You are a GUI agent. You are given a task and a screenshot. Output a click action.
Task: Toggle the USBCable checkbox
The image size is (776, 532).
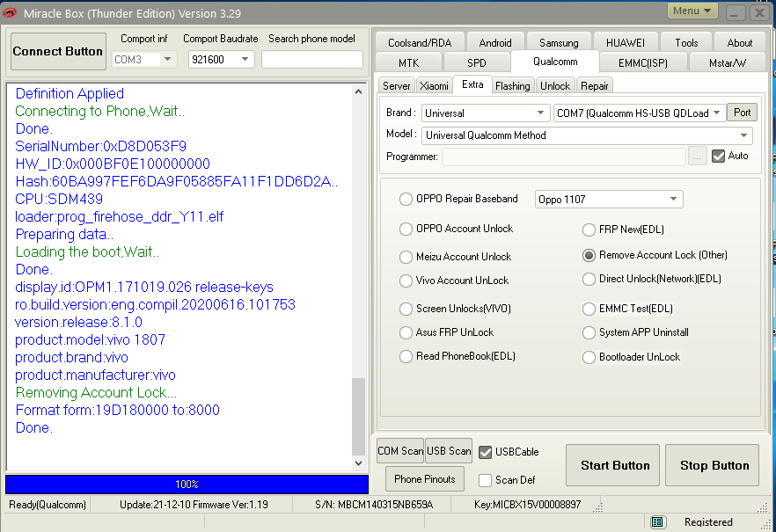(x=486, y=452)
